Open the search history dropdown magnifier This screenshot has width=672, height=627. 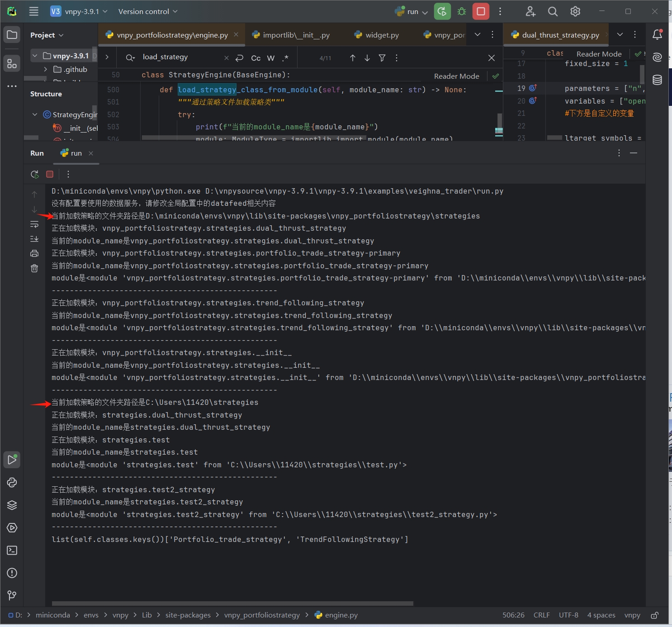[x=130, y=57]
